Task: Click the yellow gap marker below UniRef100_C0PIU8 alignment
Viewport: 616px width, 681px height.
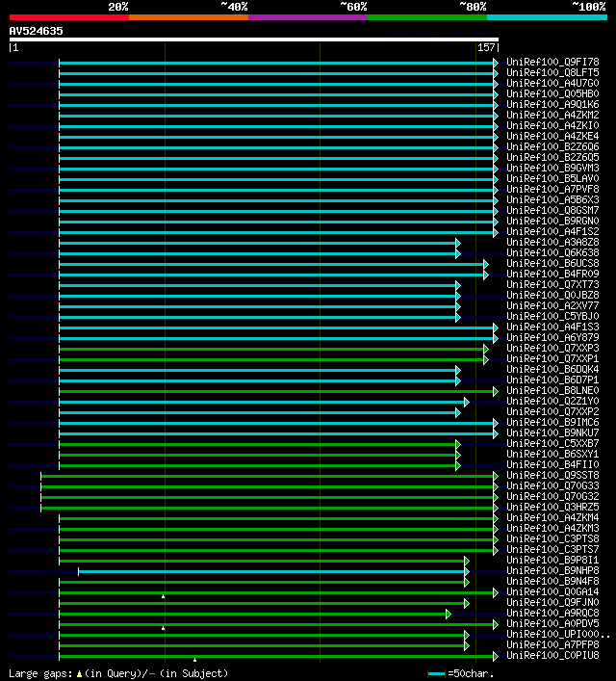Action: 195,660
